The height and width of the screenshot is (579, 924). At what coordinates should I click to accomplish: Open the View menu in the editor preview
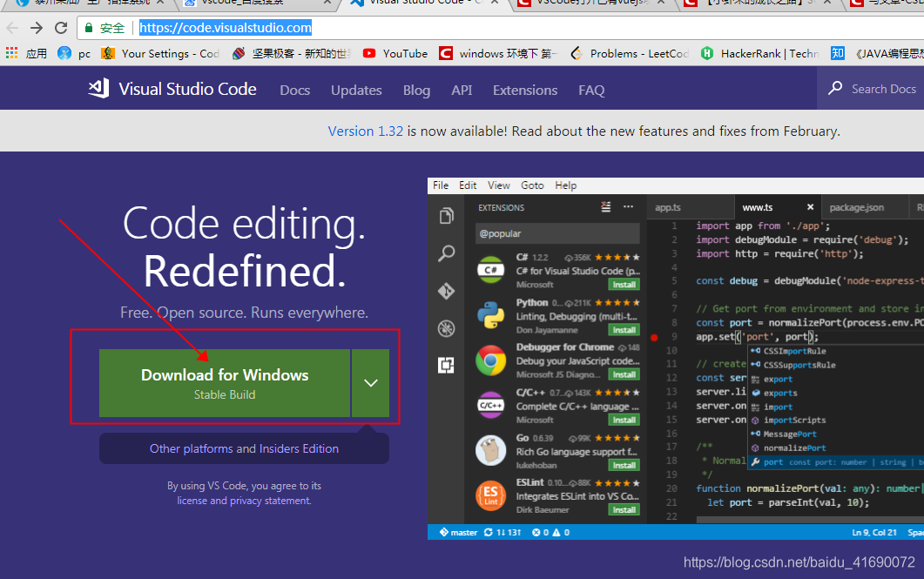coord(498,185)
